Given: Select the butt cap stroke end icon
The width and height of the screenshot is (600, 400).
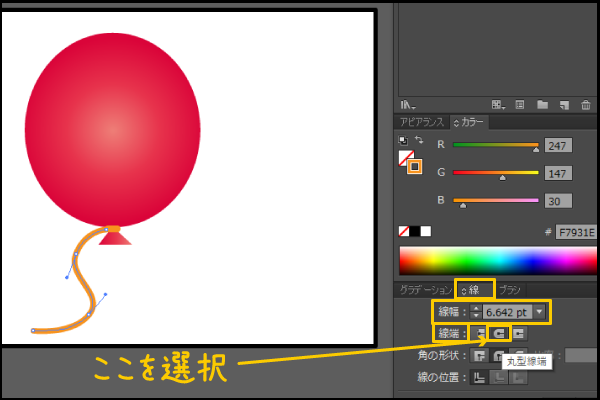Looking at the screenshot, I should [480, 332].
